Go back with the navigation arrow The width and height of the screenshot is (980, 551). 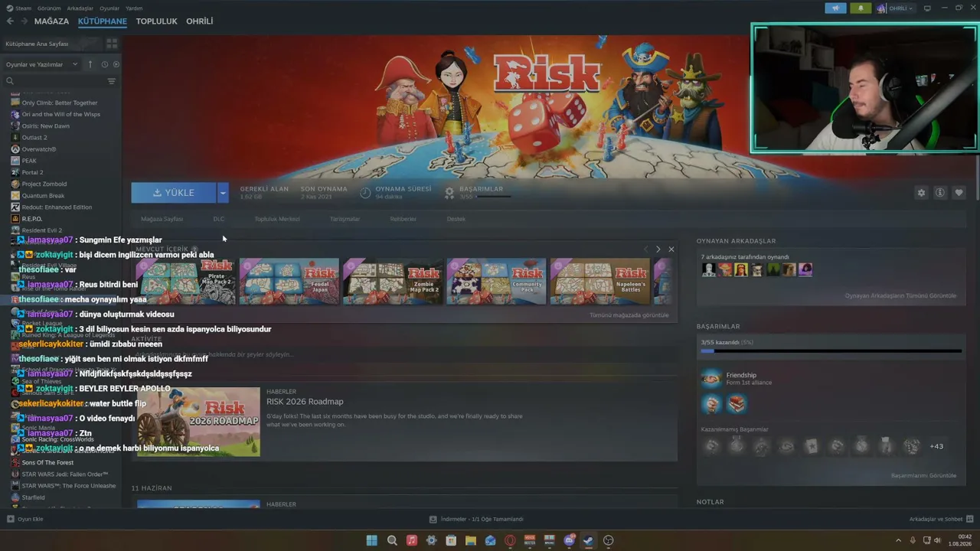tap(10, 21)
